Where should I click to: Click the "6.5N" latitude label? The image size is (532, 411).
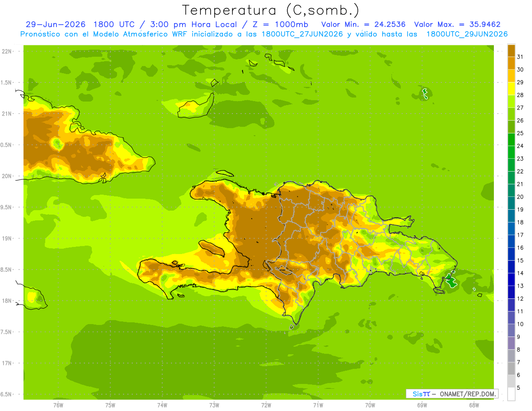(7, 395)
